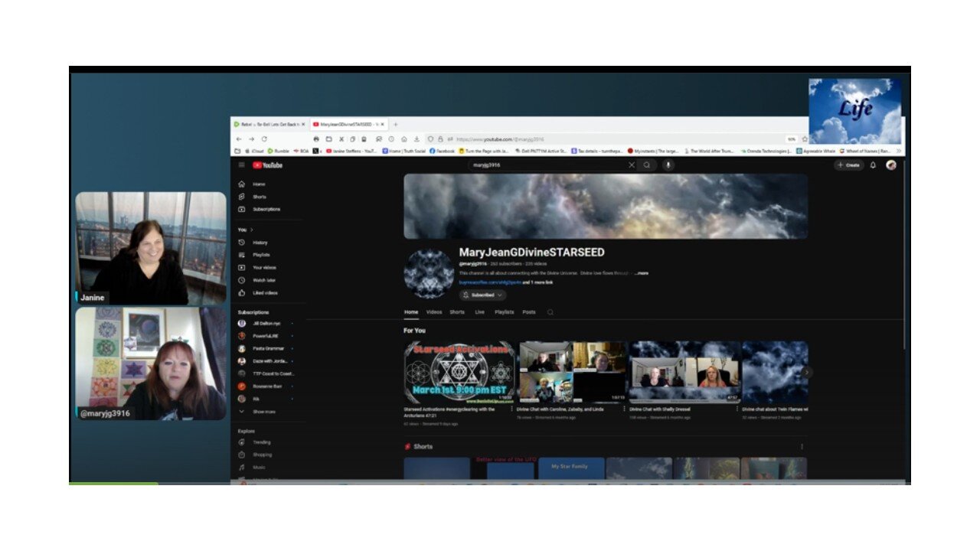Clear the YouTube search box text
The height and width of the screenshot is (551, 980).
(632, 165)
